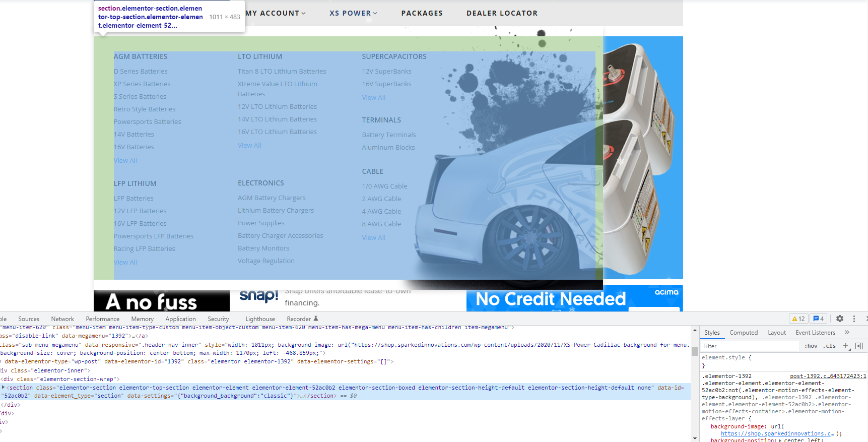Open the background-image URL link
This screenshot has height=442, width=868.
click(x=777, y=433)
